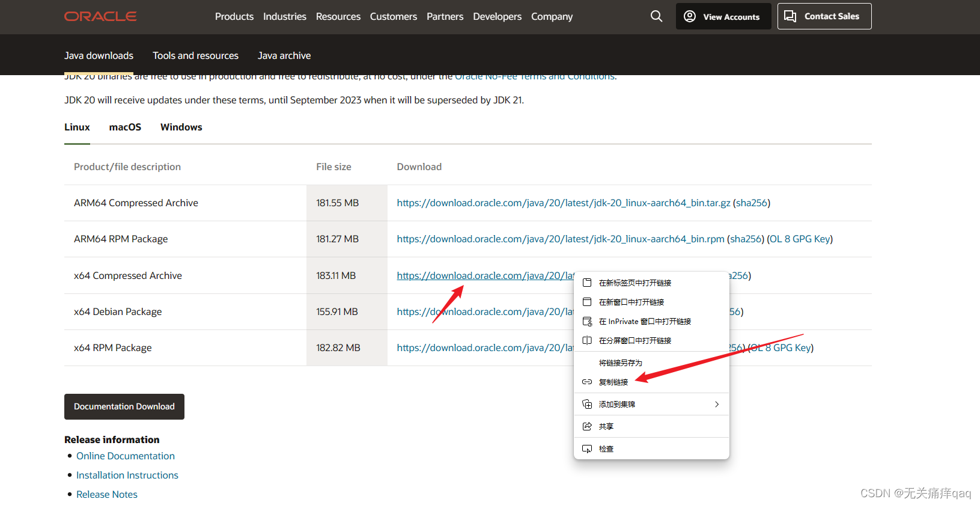The width and height of the screenshot is (980, 505).
Task: Click the View Accounts user icon
Action: [x=690, y=16]
